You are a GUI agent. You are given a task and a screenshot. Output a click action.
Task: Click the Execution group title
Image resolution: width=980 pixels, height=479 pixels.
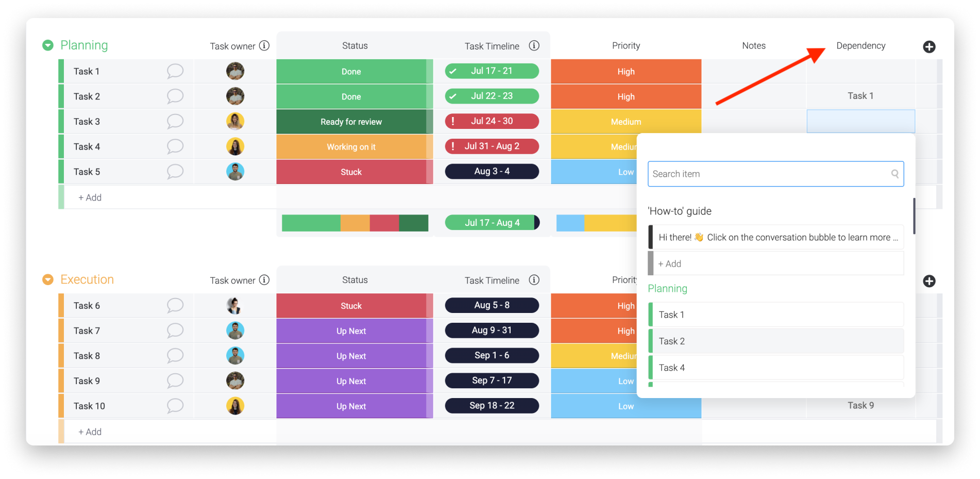[87, 279]
